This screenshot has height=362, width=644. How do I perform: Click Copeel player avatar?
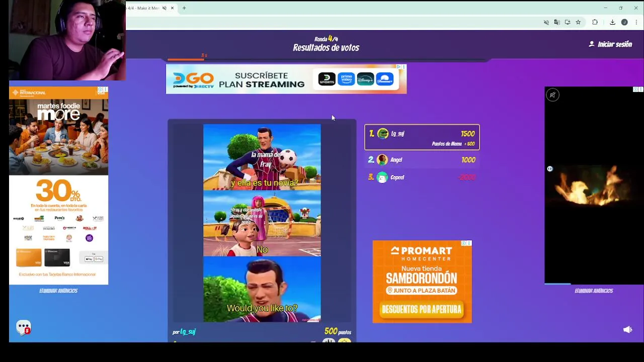click(x=382, y=177)
